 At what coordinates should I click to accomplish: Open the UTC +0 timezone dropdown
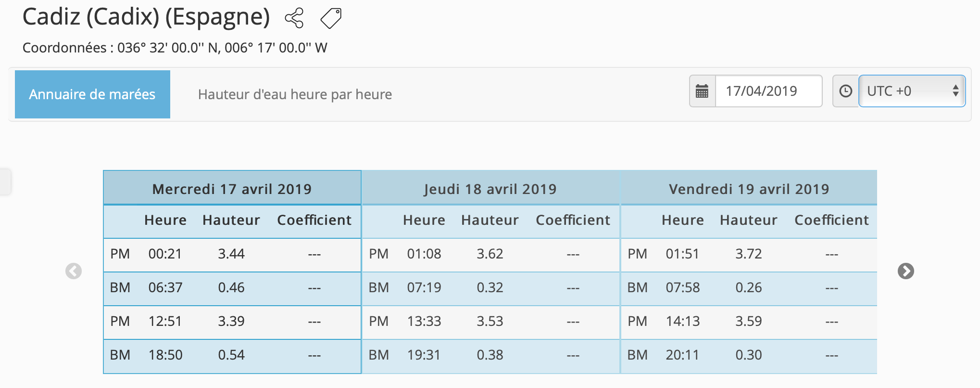pyautogui.click(x=912, y=91)
